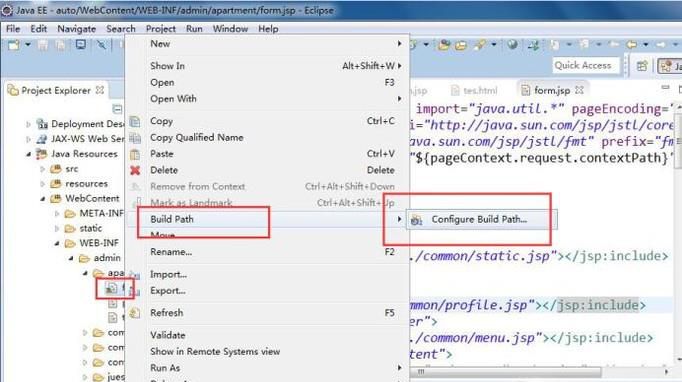Collapse the Java Resources node
The height and width of the screenshot is (382, 682).
29,154
